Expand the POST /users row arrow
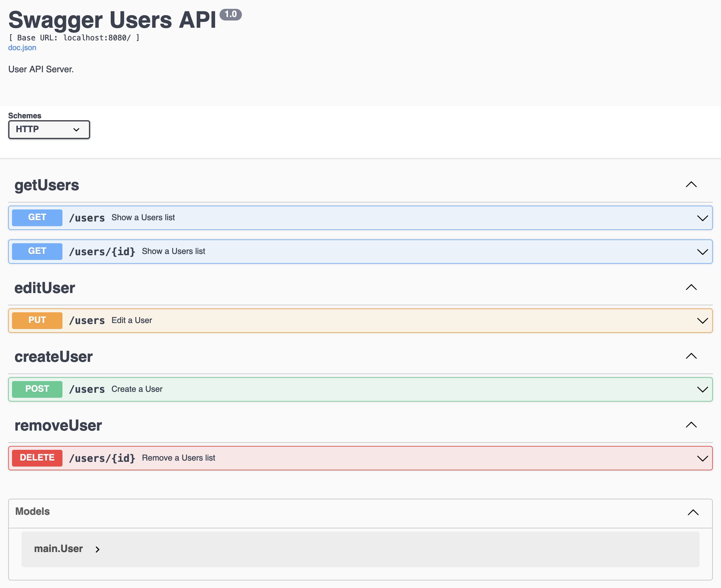Viewport: 721px width, 588px height. (703, 390)
